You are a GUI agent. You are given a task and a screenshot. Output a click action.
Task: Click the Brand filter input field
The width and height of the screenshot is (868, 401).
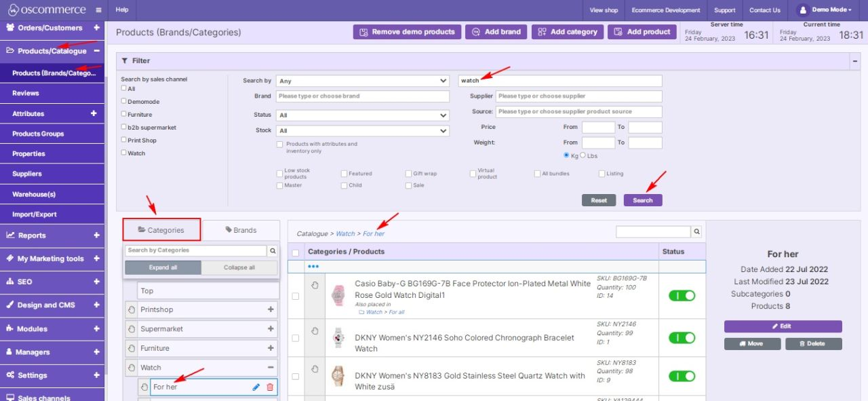(x=363, y=96)
